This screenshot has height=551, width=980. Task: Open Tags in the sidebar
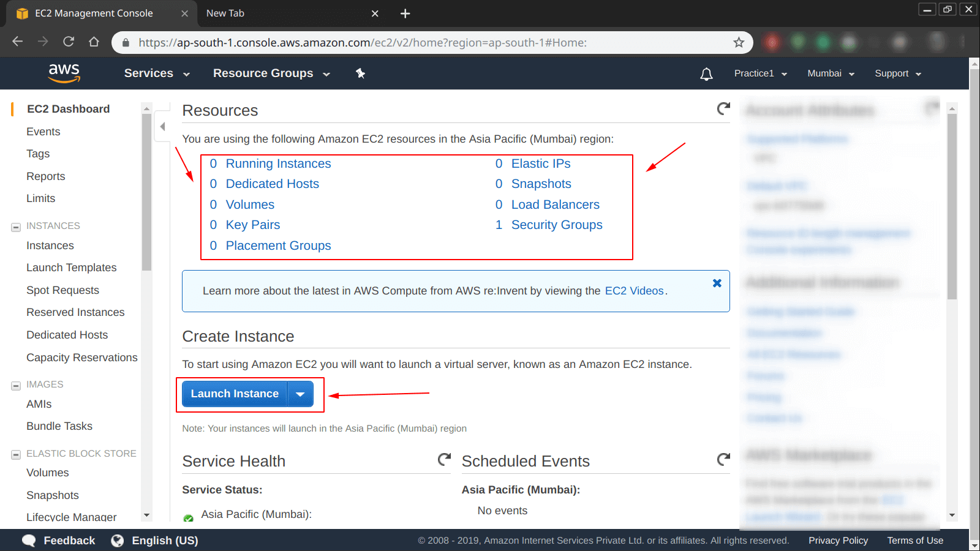pos(38,154)
